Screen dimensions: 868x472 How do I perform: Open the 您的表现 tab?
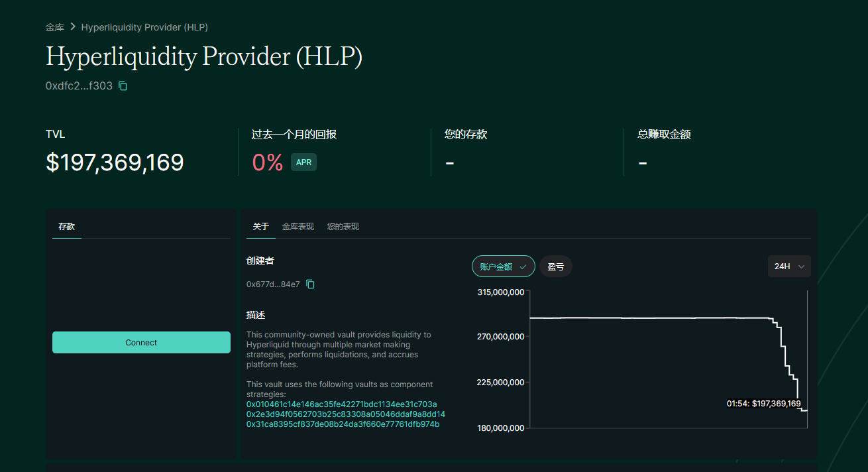pos(343,227)
